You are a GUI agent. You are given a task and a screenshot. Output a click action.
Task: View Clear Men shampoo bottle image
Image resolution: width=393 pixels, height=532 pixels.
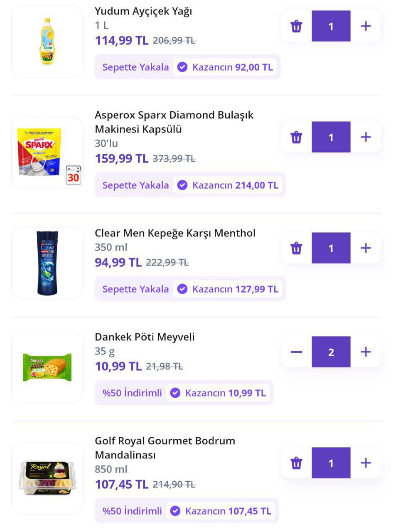(x=47, y=263)
